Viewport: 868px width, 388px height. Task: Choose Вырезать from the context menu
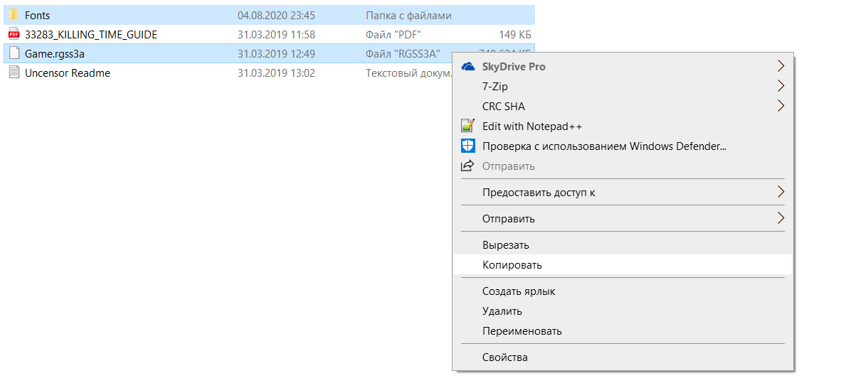click(506, 245)
